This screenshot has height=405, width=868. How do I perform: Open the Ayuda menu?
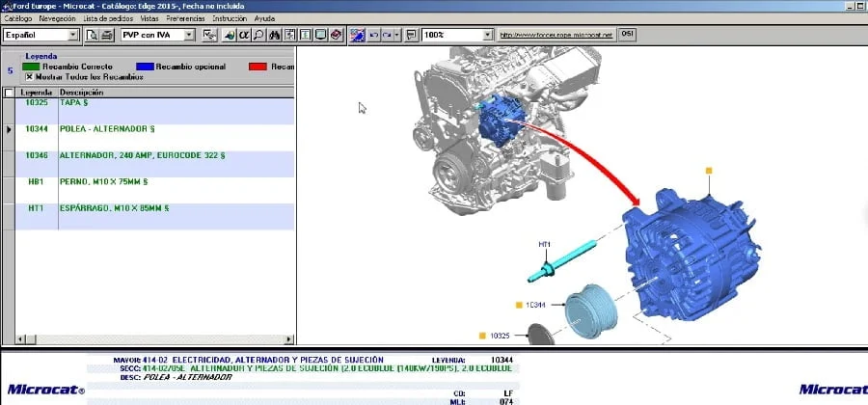pos(264,18)
